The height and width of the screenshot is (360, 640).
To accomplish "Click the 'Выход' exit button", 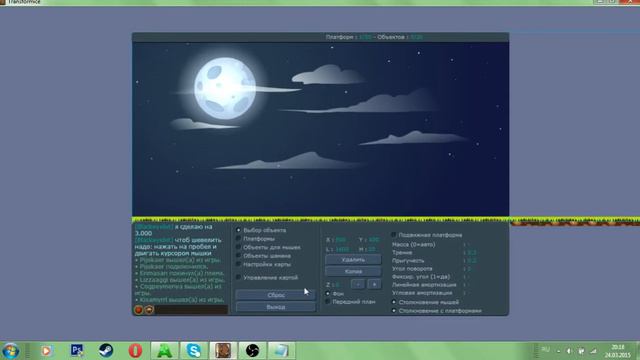I will (x=276, y=307).
